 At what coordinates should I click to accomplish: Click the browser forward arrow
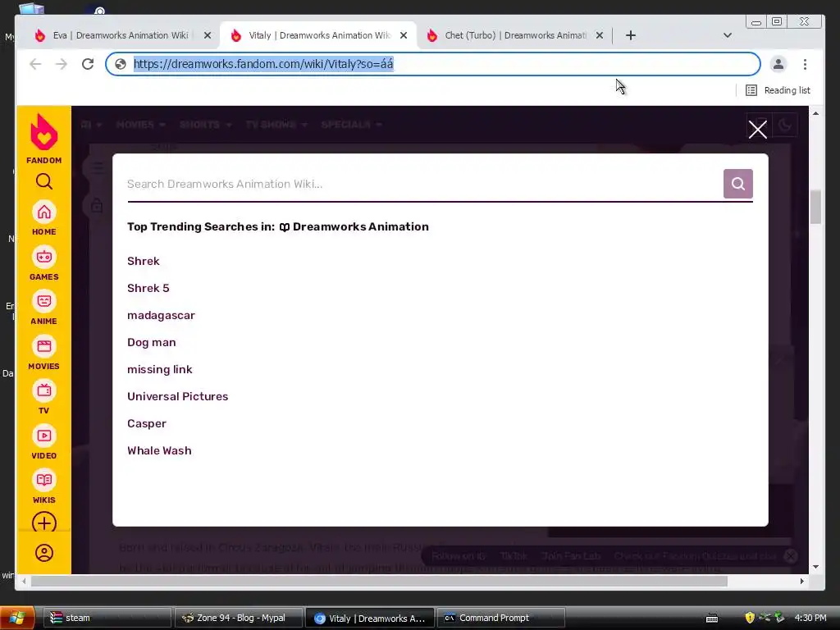pyautogui.click(x=62, y=64)
